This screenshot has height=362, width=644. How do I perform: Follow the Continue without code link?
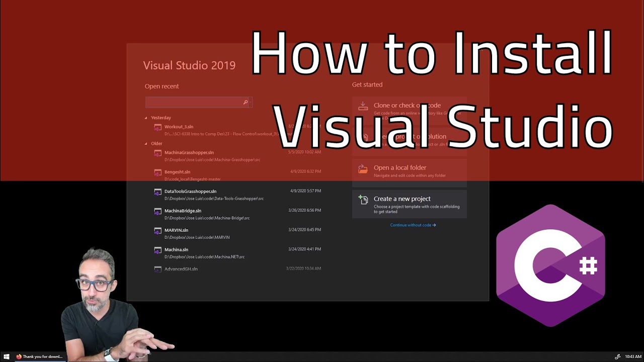[413, 225]
